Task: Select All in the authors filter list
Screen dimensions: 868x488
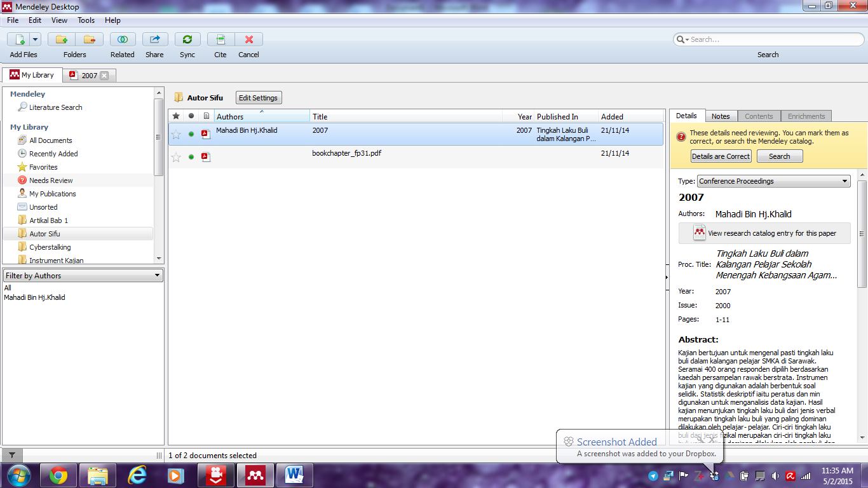Action: 8,288
